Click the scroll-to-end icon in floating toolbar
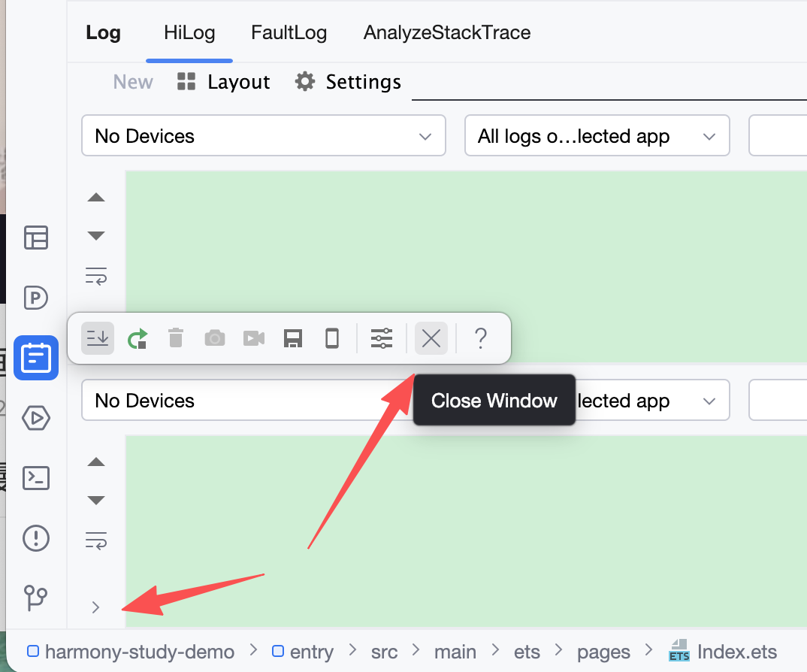Screen dimensions: 807x672 pos(98,338)
